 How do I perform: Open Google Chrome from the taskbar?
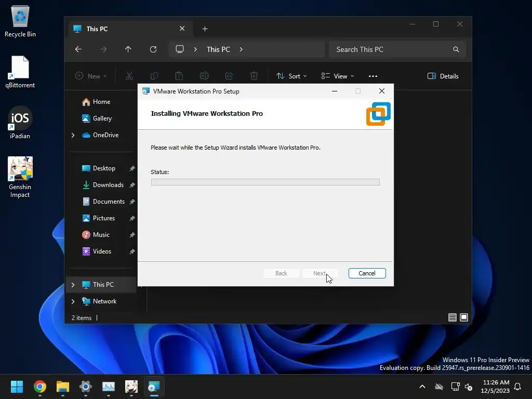tap(39, 387)
